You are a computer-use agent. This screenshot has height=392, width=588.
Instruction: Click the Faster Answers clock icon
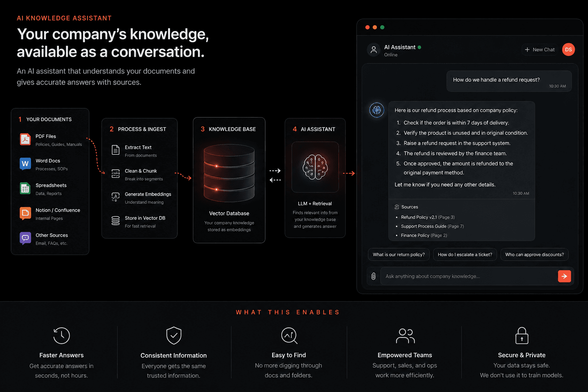[62, 336]
